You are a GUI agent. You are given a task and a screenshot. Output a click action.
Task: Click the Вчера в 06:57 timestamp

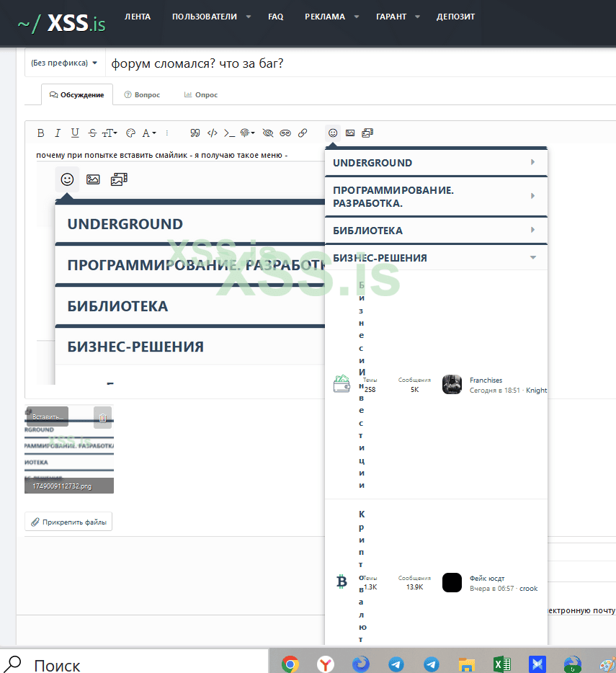click(x=491, y=589)
